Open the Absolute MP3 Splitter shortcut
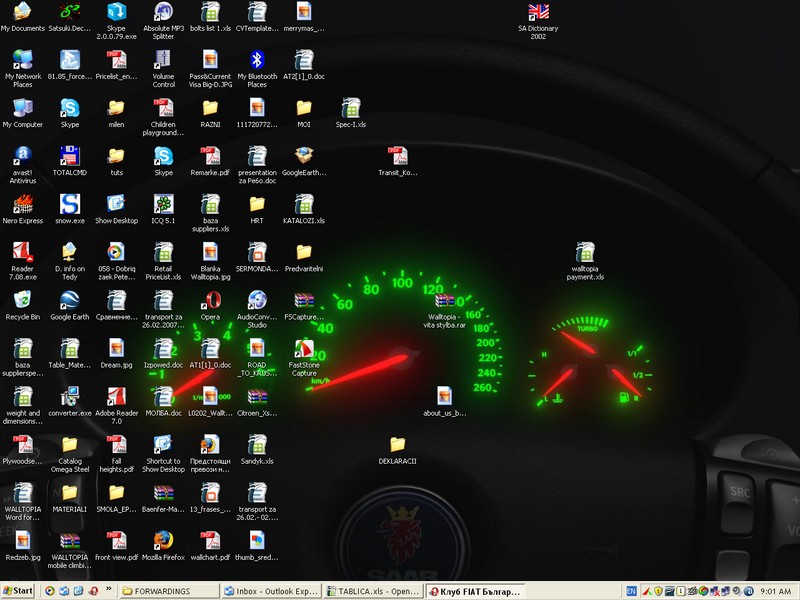800x600 pixels. [163, 13]
